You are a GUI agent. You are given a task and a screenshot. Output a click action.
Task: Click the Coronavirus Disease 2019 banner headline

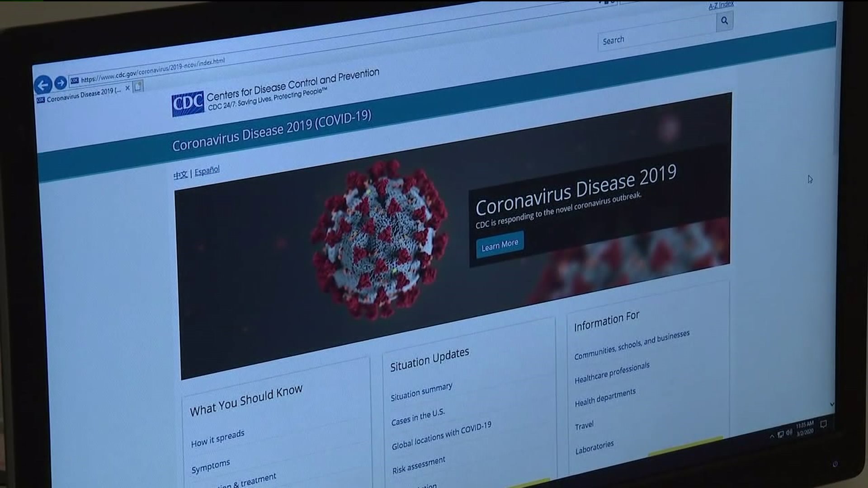pos(576,190)
